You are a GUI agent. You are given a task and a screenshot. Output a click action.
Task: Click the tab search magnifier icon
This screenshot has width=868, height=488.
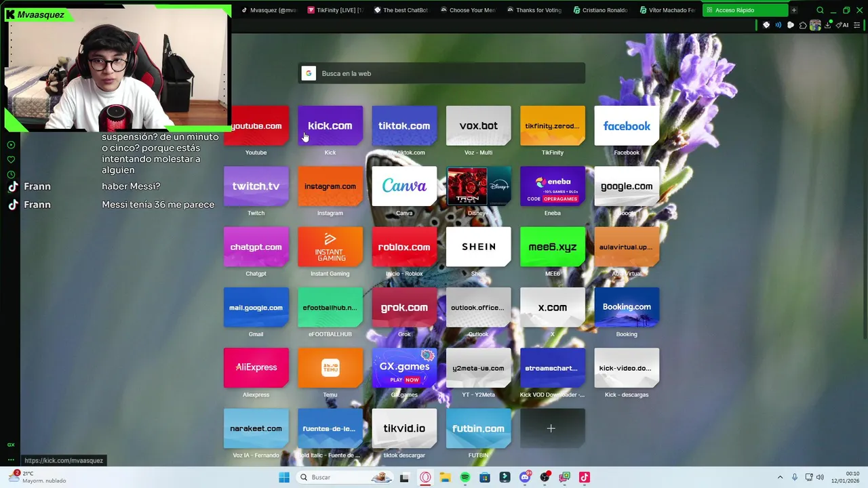point(820,10)
